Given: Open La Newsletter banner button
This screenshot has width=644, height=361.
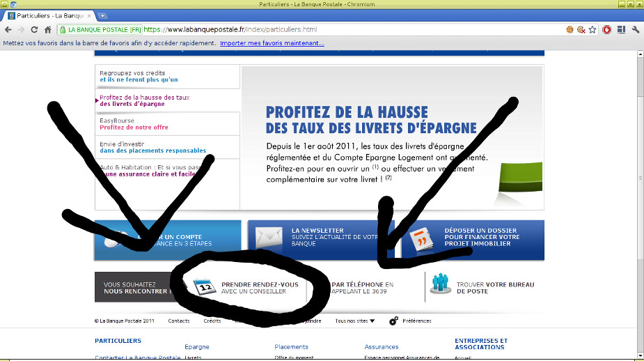Looking at the screenshot, I should coord(320,240).
